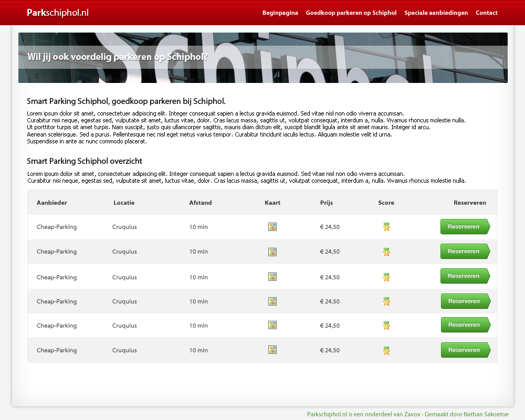This screenshot has height=420, width=525.
Task: Click the green Reserveren button in the fifth row
Action: pyautogui.click(x=466, y=325)
